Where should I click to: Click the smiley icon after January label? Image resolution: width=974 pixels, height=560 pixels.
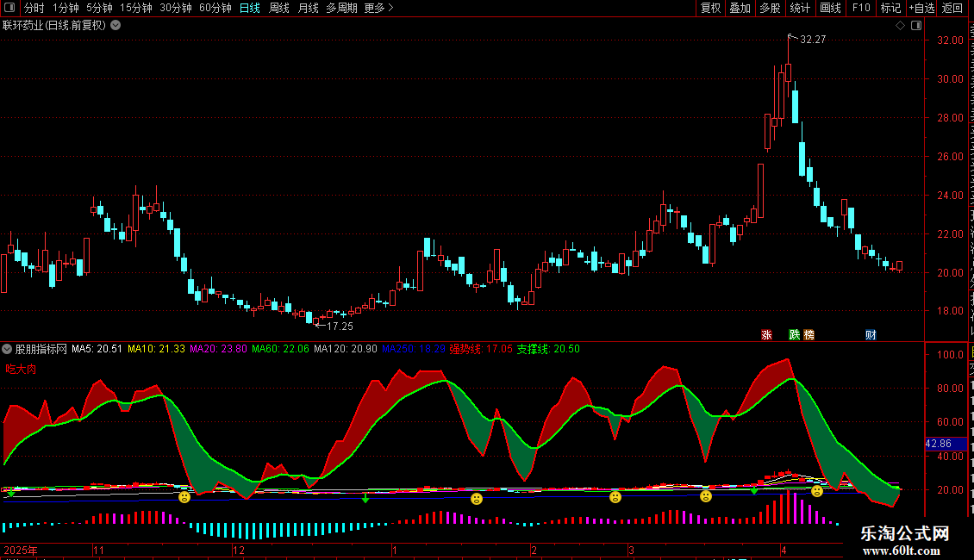pyautogui.click(x=477, y=499)
